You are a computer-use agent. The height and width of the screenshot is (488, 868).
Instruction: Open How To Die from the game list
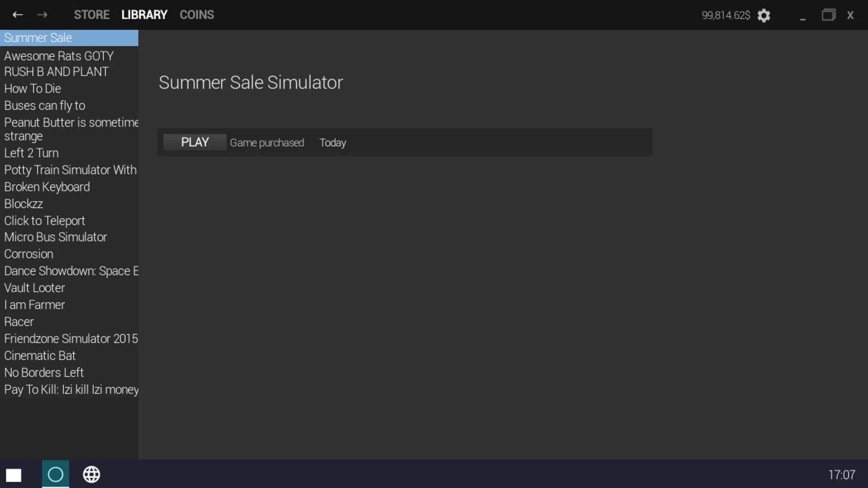[x=33, y=89]
